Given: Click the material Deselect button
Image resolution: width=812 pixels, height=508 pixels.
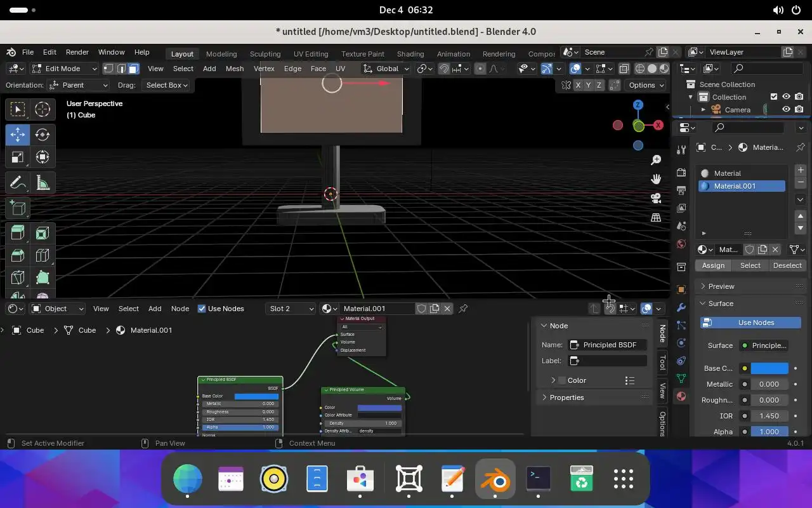Looking at the screenshot, I should [787, 265].
